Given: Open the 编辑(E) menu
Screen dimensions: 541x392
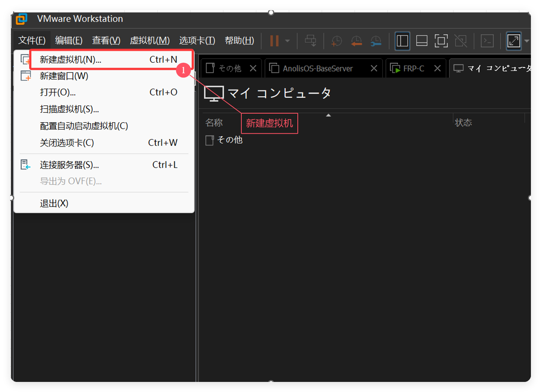Looking at the screenshot, I should coord(69,40).
